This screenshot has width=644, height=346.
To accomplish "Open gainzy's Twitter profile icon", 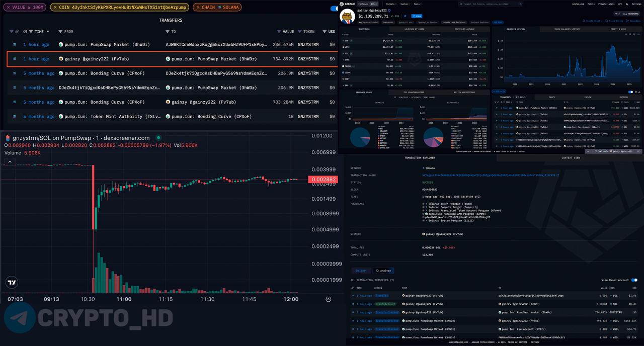I will tap(405, 16).
